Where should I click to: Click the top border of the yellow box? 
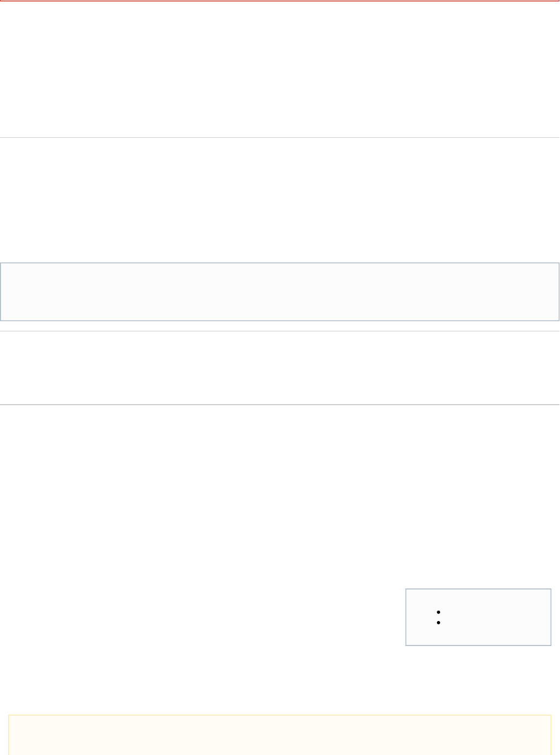(280, 715)
